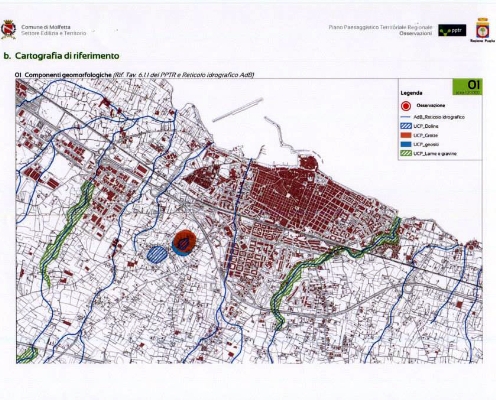
Task: Select the red Osservazione circle in legend
Action: (406, 106)
